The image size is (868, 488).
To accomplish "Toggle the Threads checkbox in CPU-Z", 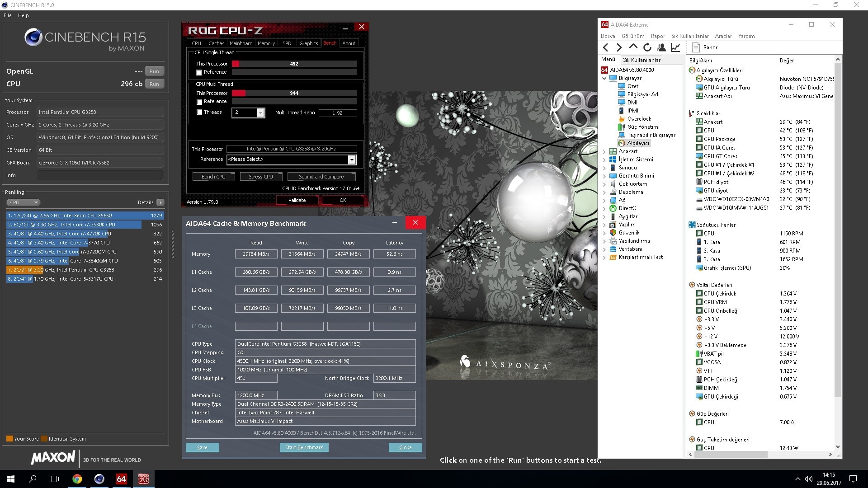I will (x=199, y=113).
